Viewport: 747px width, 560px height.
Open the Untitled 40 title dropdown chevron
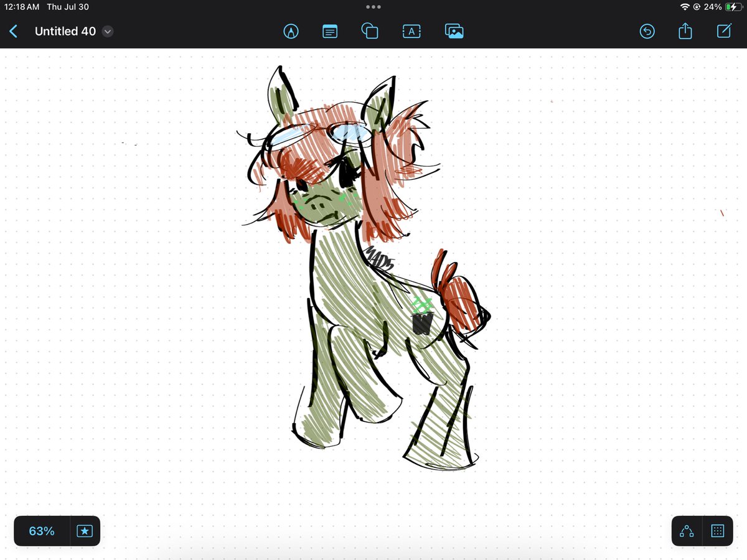tap(108, 31)
